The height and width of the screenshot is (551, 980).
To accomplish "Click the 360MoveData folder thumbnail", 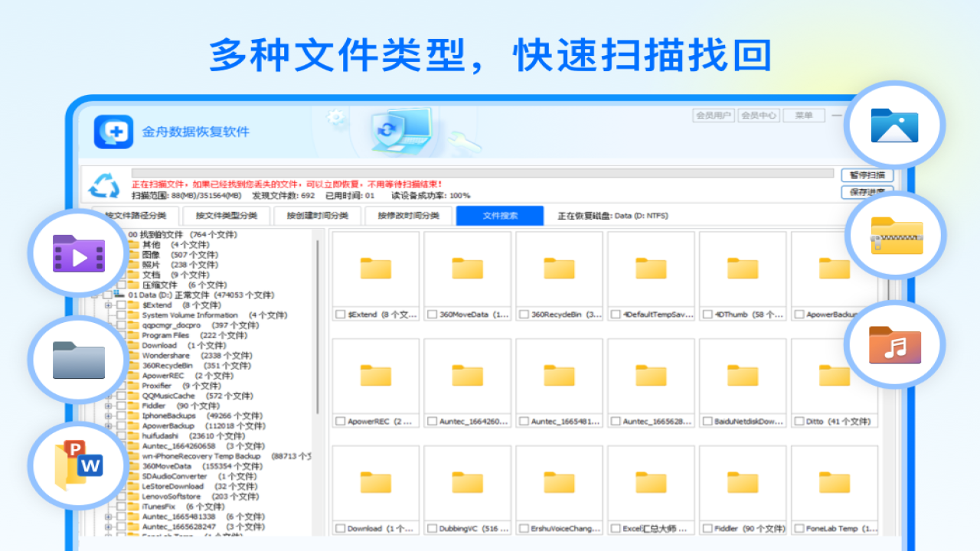I will [x=467, y=268].
